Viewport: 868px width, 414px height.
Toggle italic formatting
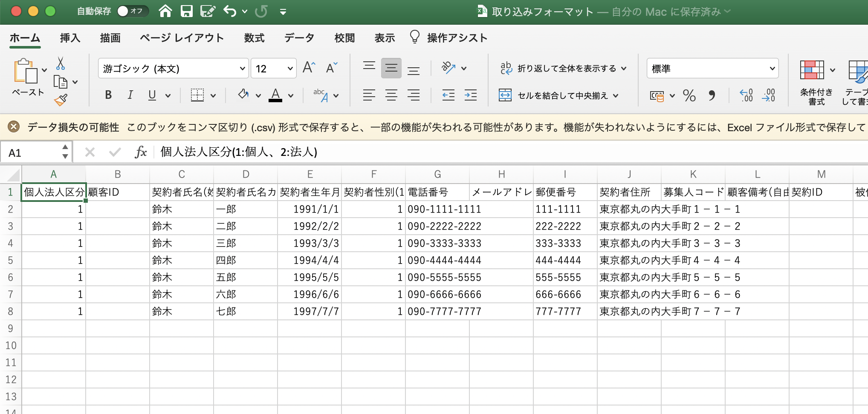click(x=130, y=95)
